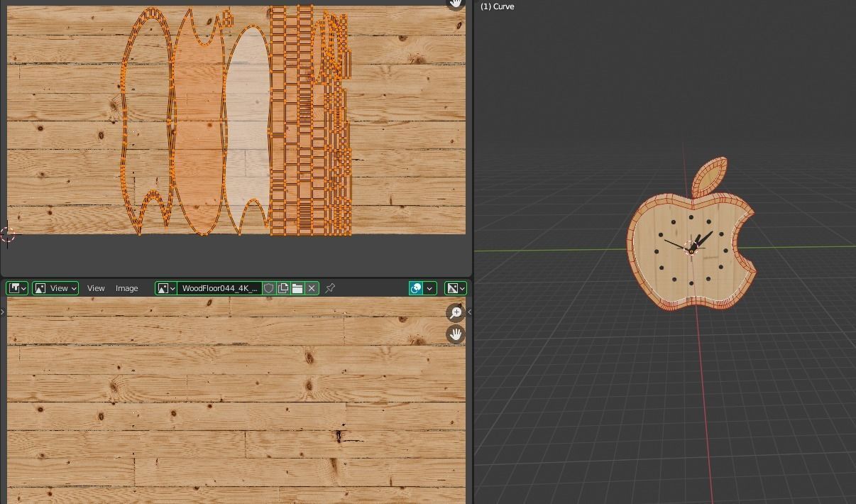Click the open image folder icon

click(297, 288)
